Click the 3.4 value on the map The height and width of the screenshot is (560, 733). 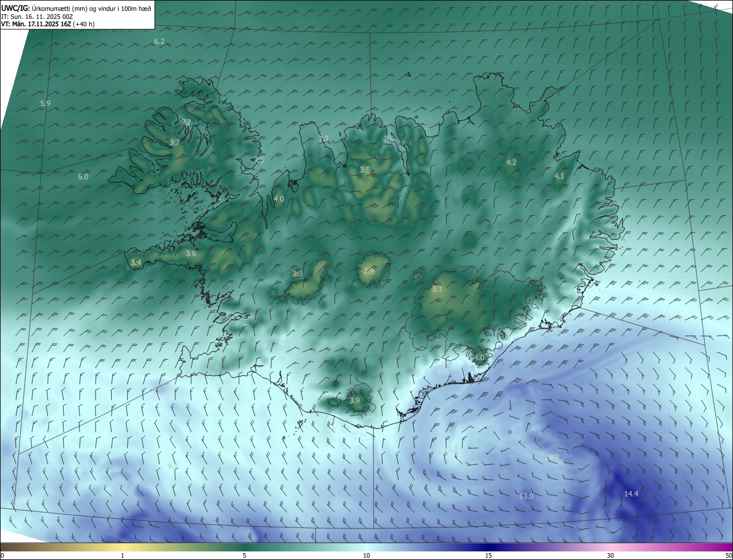pos(136,263)
